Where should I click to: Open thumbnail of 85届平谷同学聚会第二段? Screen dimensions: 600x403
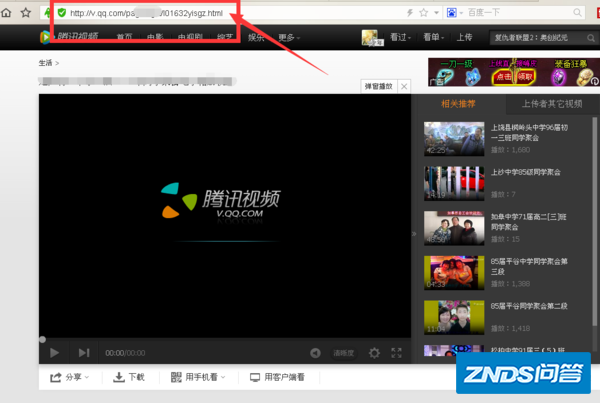pyautogui.click(x=454, y=317)
